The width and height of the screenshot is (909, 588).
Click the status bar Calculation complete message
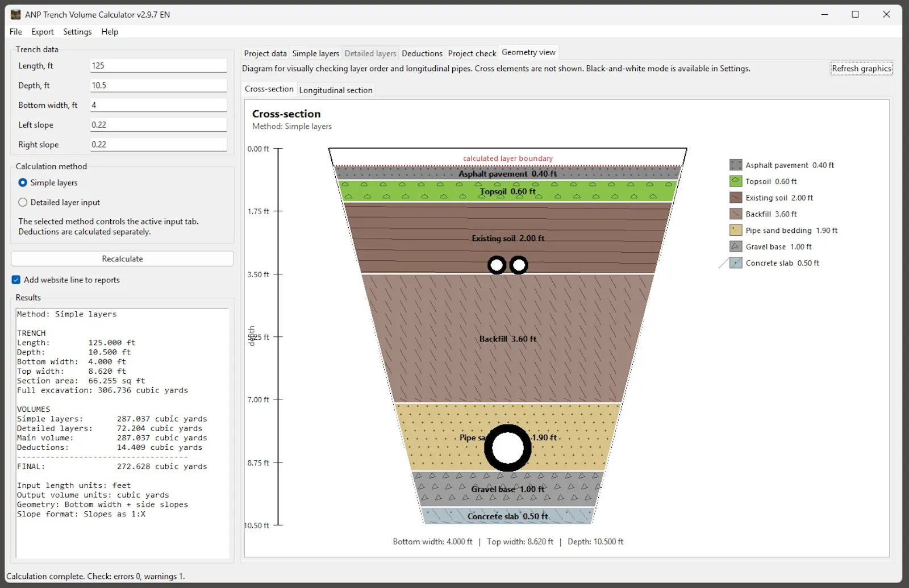[95, 576]
